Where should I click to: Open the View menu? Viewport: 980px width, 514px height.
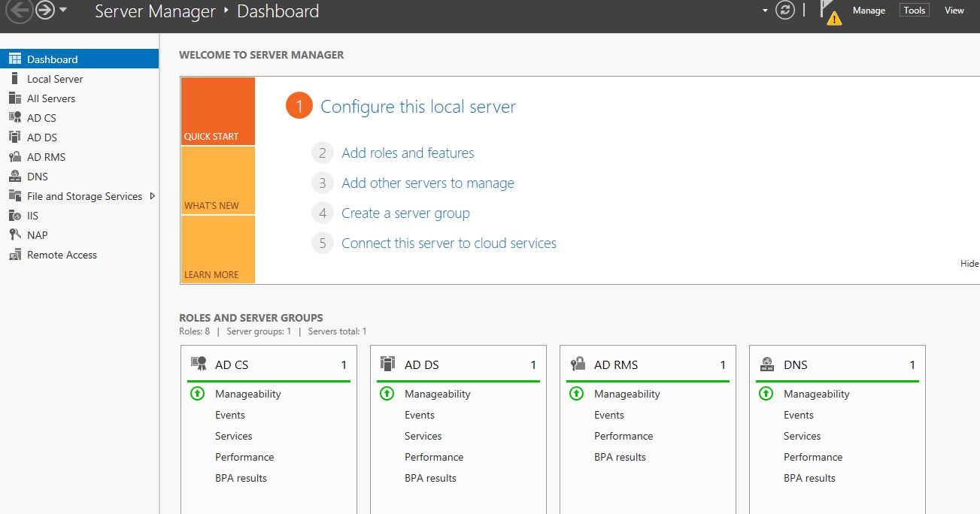click(x=954, y=11)
